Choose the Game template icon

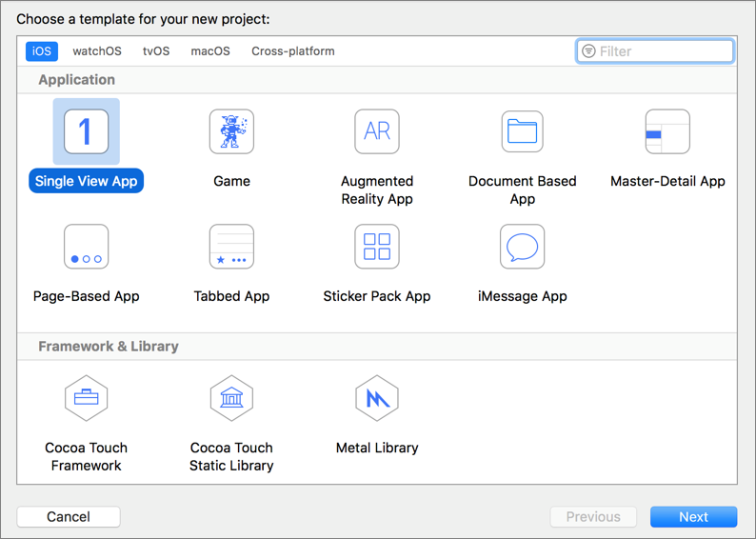pyautogui.click(x=231, y=131)
